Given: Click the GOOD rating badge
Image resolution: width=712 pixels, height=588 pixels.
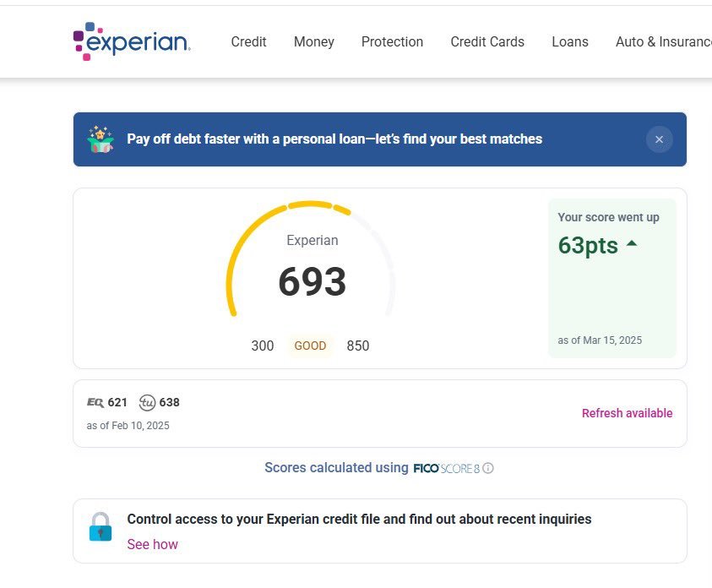Looking at the screenshot, I should [x=310, y=346].
